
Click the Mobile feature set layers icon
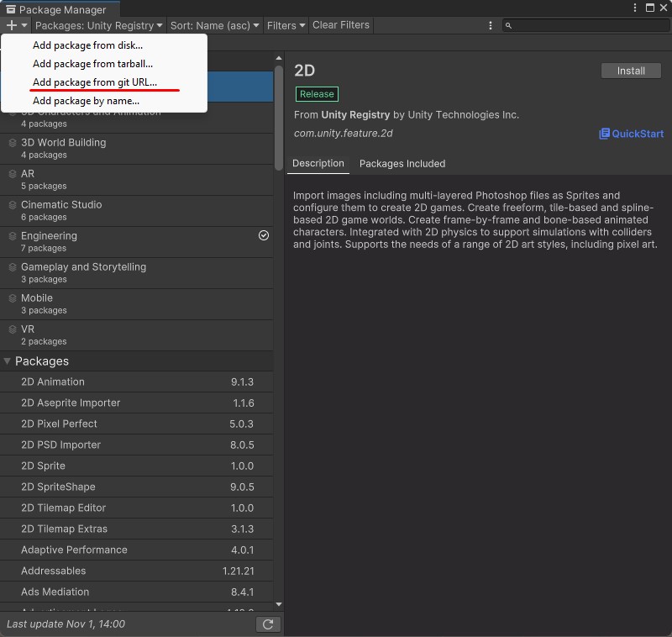point(13,298)
